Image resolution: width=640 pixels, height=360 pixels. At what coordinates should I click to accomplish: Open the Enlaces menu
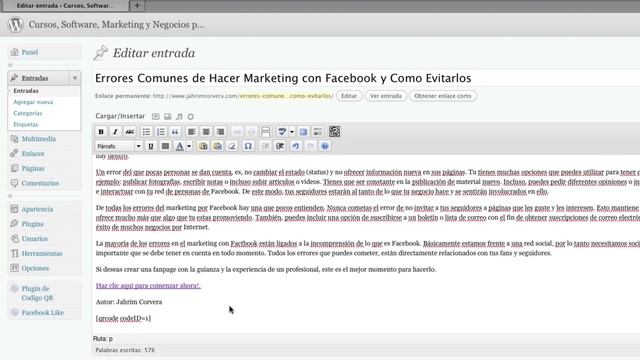(x=33, y=153)
